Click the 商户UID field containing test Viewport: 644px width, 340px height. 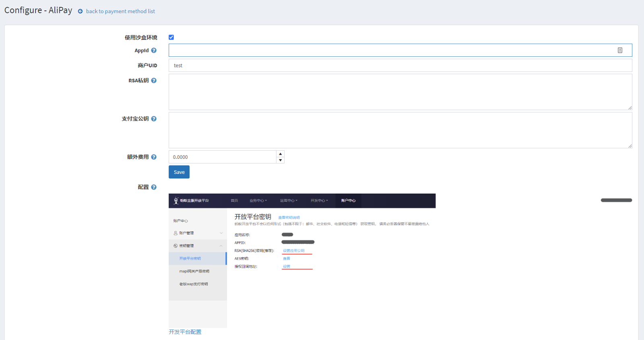400,65
